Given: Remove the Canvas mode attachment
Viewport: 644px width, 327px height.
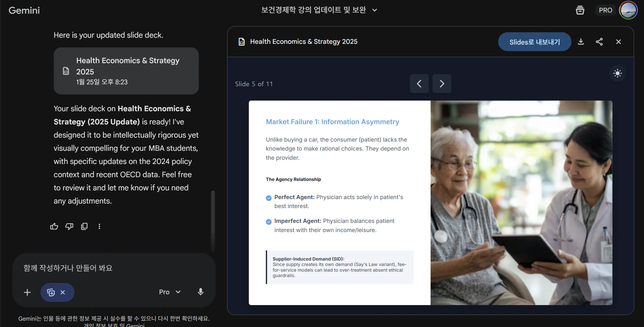Looking at the screenshot, I should tap(63, 292).
